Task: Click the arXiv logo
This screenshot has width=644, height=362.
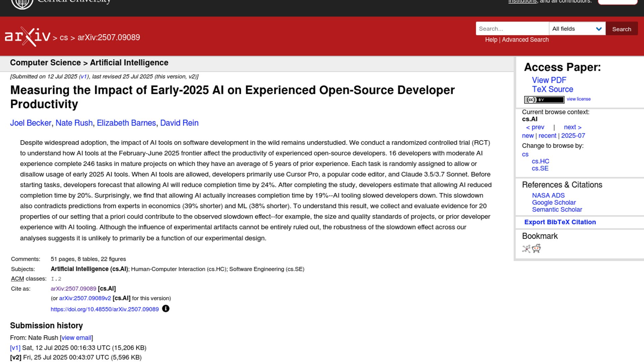Action: [28, 36]
